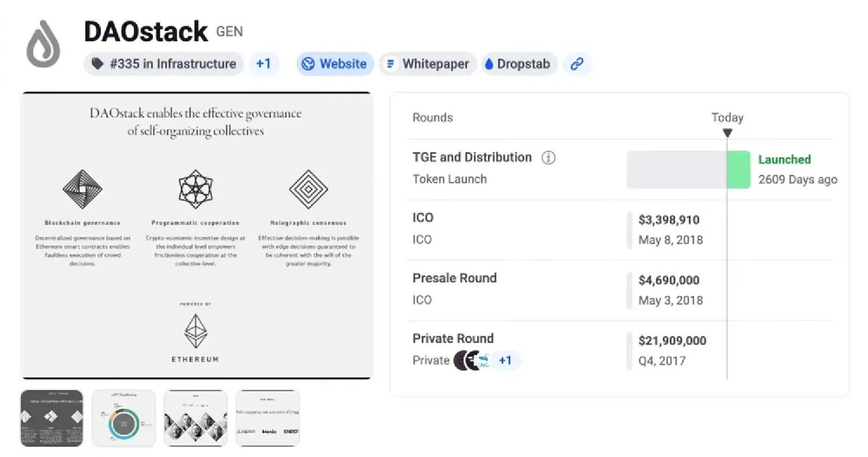This screenshot has width=868, height=457.
Task: Click the Ethereum diamond logo in main slide
Action: point(195,331)
